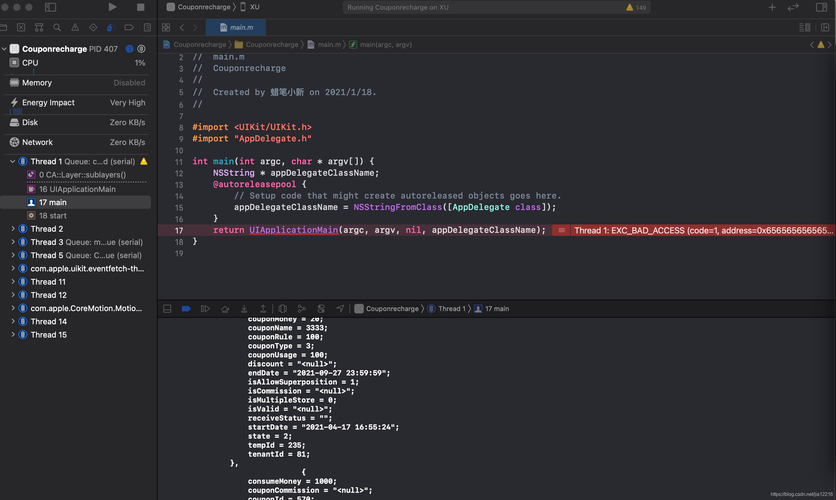Select the main.m editor tab

coord(236,27)
